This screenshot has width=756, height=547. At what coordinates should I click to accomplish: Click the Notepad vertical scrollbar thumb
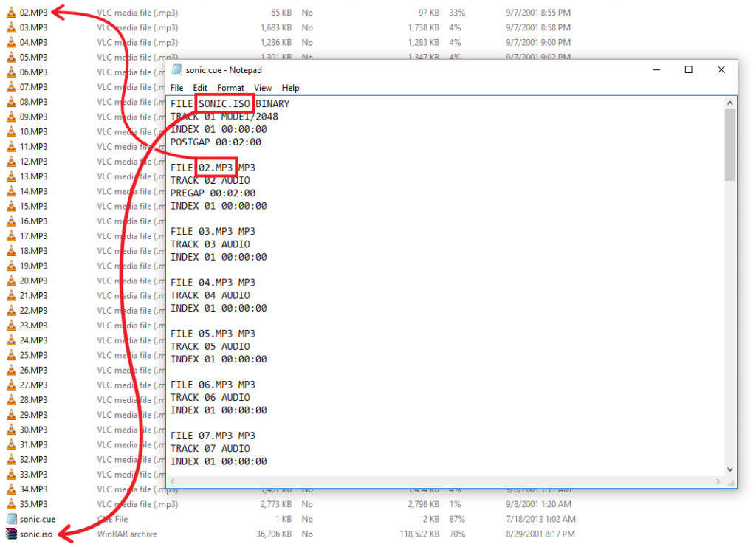coord(730,145)
